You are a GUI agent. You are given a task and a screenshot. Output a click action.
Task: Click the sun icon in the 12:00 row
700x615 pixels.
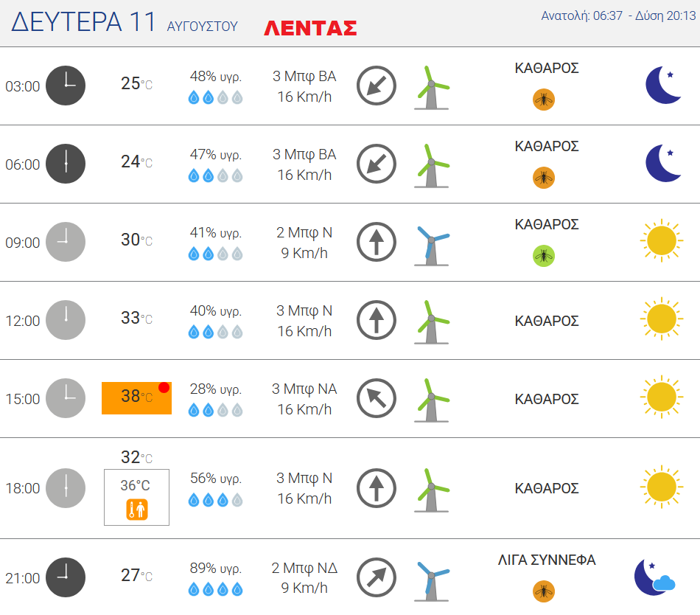tap(661, 319)
